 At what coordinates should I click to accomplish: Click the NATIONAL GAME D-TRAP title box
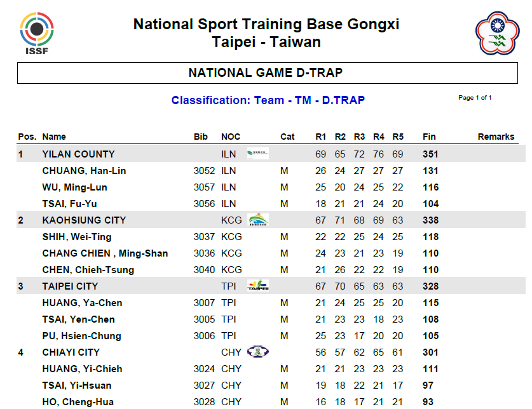[x=265, y=73]
